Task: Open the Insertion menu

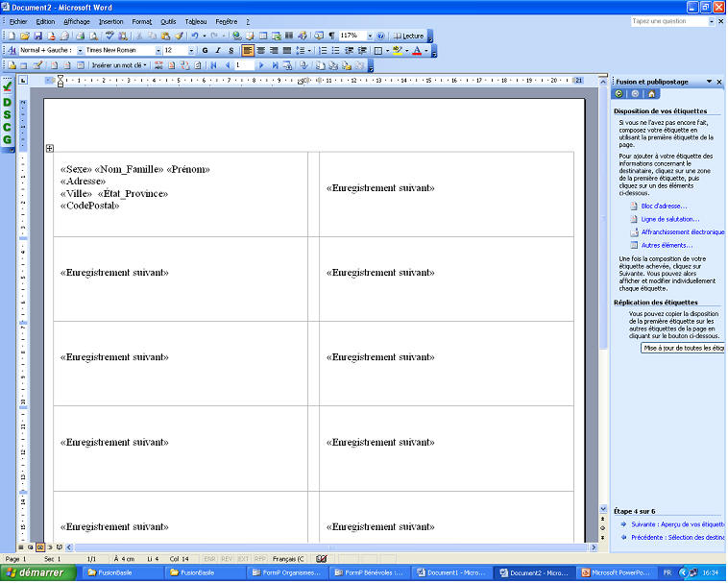Action: [111, 22]
